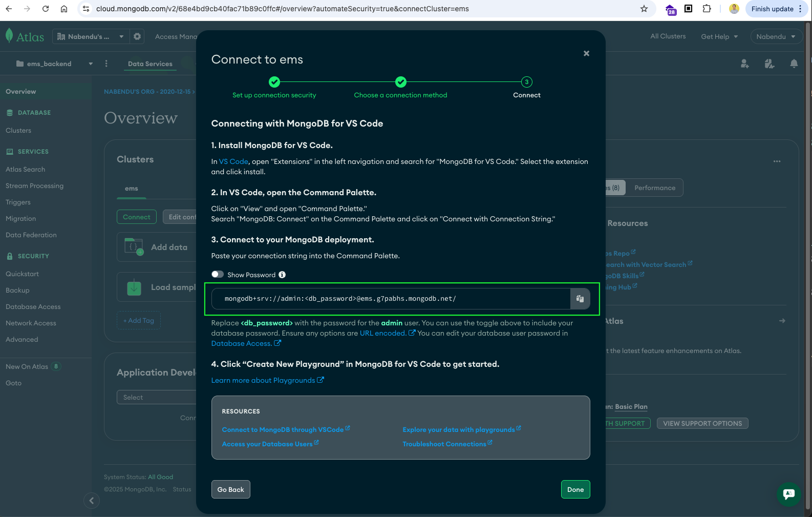Screen dimensions: 812x517
Task: Expand the Get Help dropdown
Action: pos(719,36)
